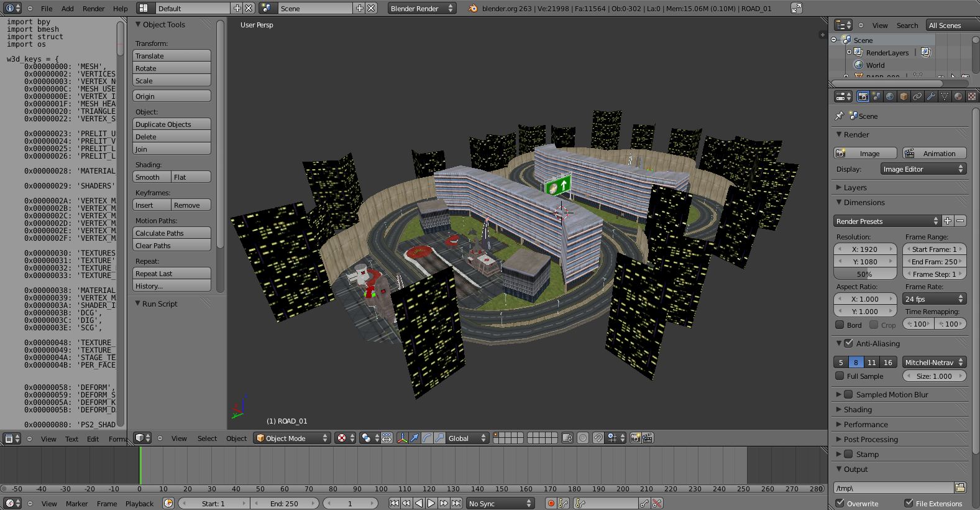Screen dimensions: 980x510
Task: Open the World properties tab icon
Action: tap(890, 96)
